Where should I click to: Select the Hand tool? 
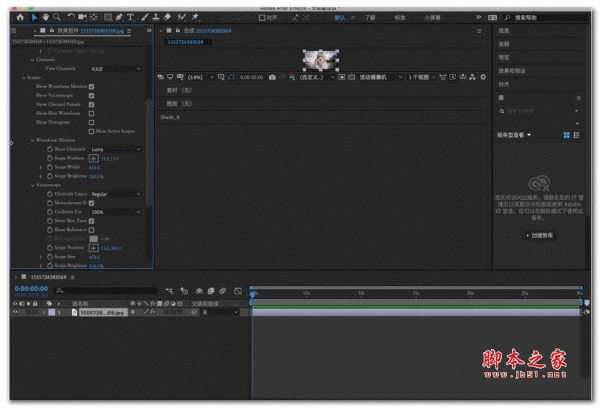click(x=45, y=17)
